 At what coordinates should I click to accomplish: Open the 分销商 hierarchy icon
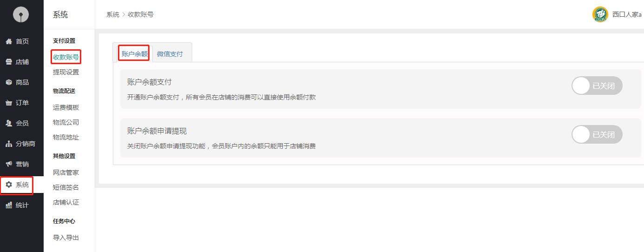click(9, 144)
